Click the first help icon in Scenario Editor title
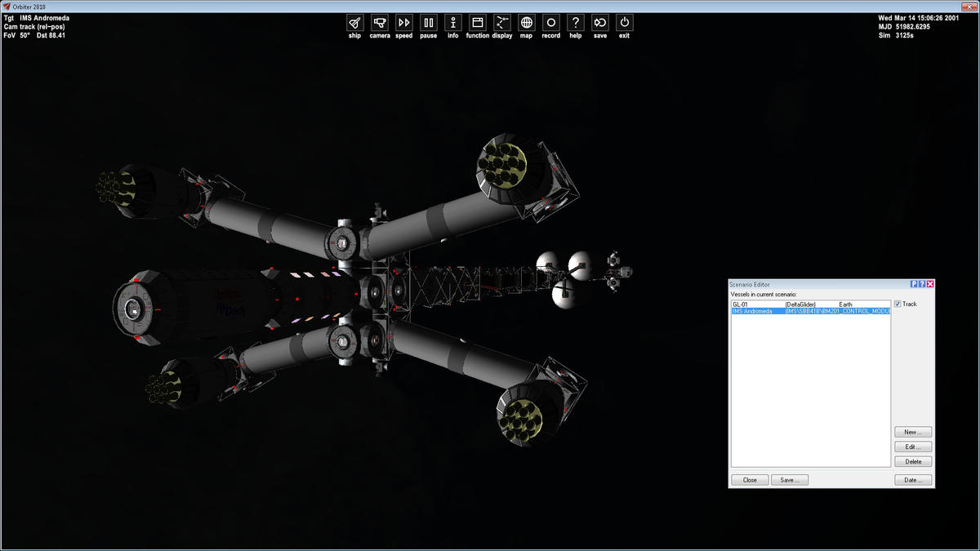980x551 pixels. point(914,284)
